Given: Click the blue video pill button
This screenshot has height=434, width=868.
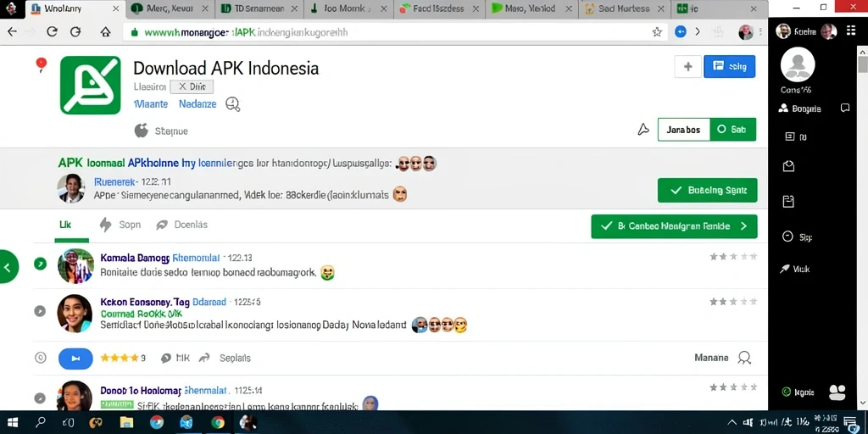Looking at the screenshot, I should [x=75, y=359].
